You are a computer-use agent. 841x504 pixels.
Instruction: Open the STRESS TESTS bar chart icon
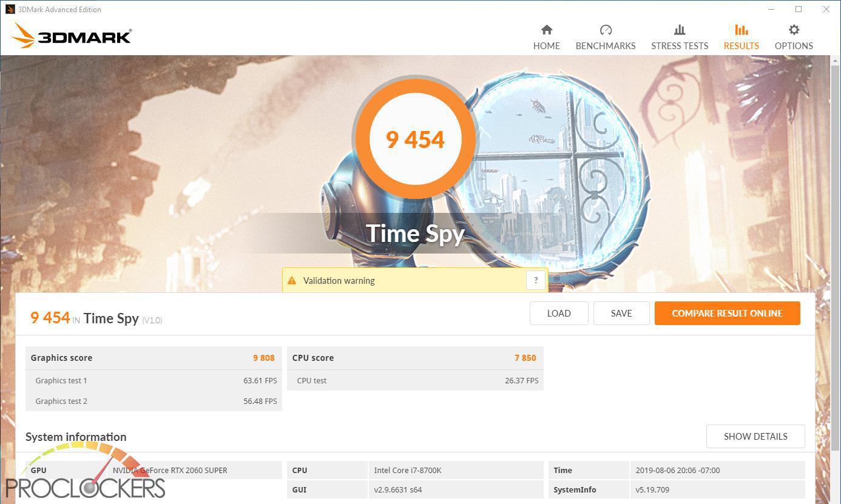click(x=680, y=30)
